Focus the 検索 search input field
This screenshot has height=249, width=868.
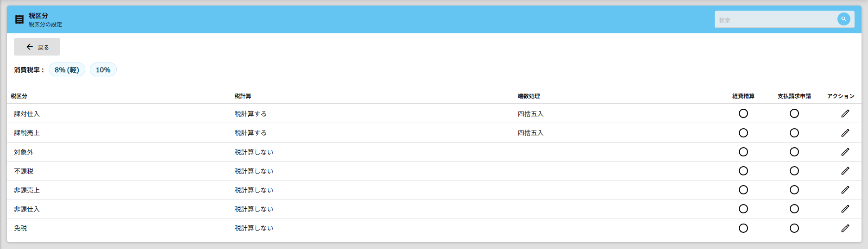[x=776, y=20]
